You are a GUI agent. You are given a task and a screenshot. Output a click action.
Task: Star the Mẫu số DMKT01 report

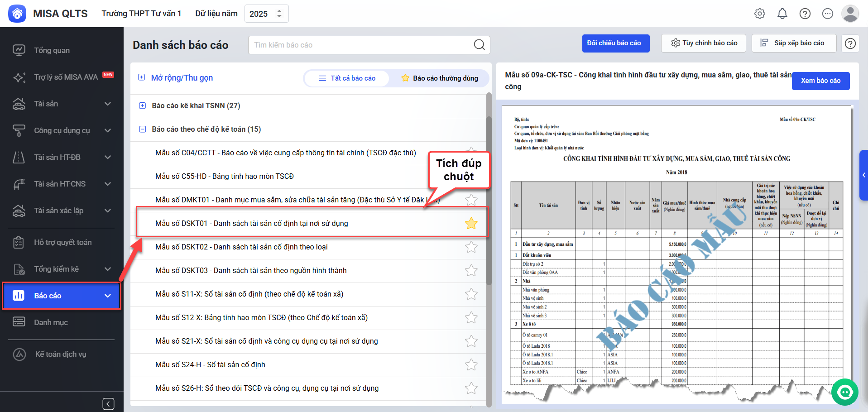click(471, 200)
